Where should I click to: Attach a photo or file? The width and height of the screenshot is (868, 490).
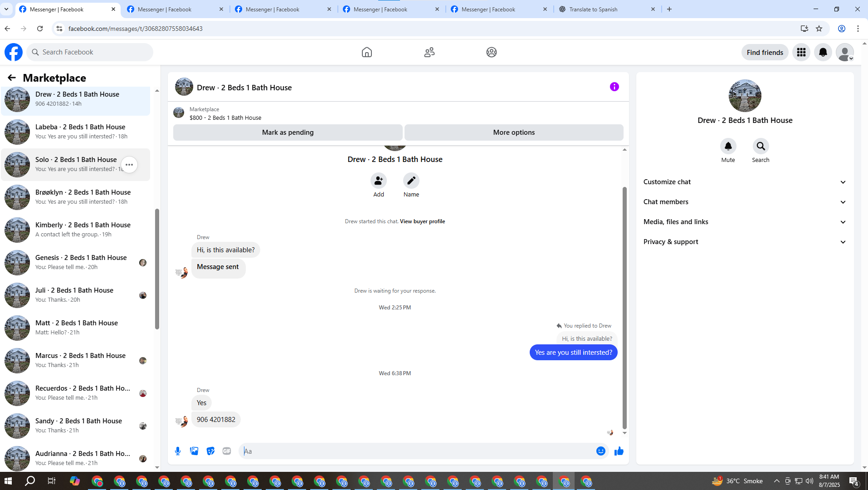(194, 451)
